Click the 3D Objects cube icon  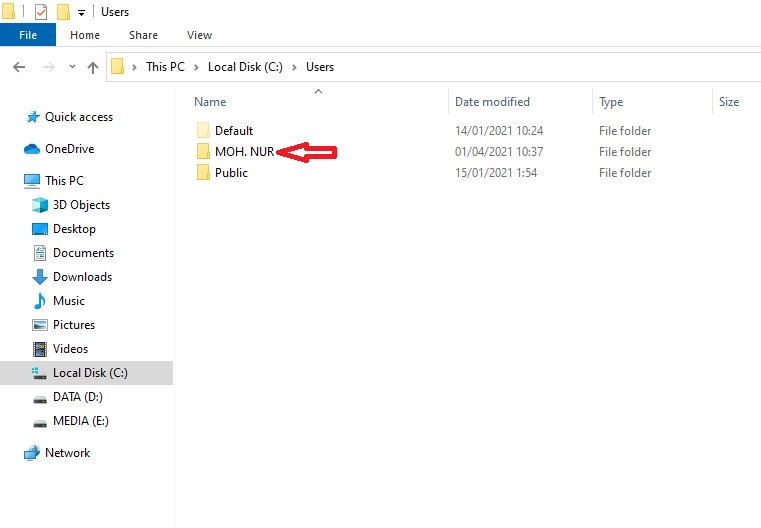pyautogui.click(x=40, y=205)
